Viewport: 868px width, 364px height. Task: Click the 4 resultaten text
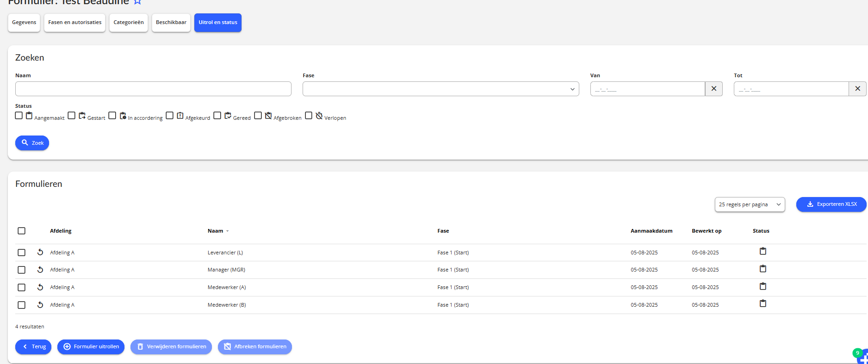pyautogui.click(x=30, y=327)
